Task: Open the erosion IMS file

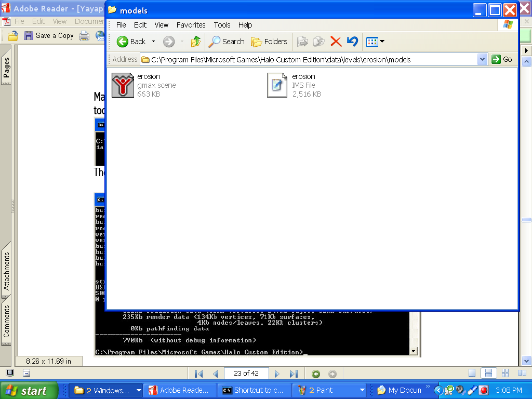Action: 277,85
